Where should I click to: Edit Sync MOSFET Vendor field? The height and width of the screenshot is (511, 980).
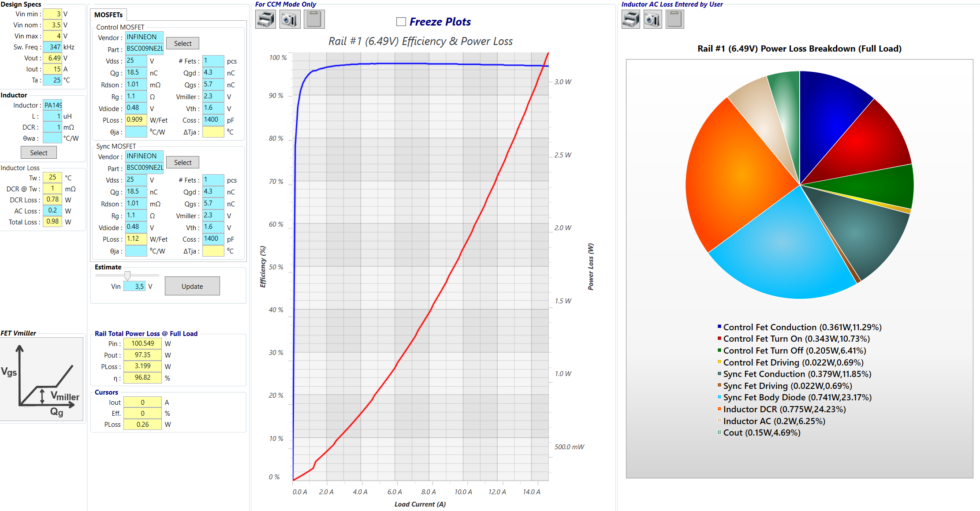(x=144, y=156)
